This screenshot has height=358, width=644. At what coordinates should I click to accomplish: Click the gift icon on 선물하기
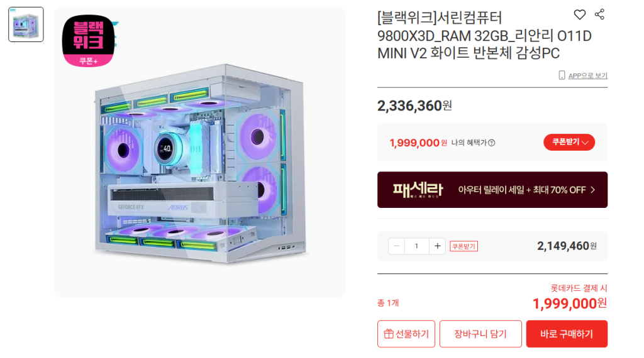pos(389,334)
